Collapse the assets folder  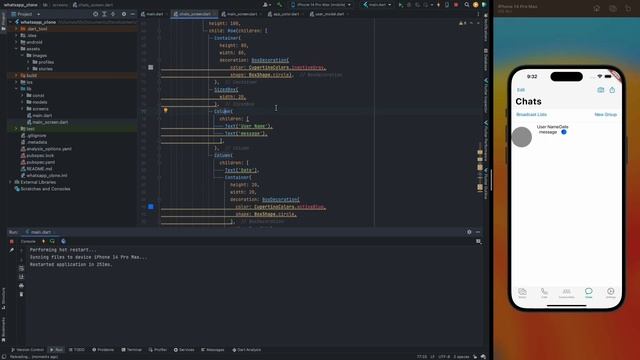click(x=16, y=49)
